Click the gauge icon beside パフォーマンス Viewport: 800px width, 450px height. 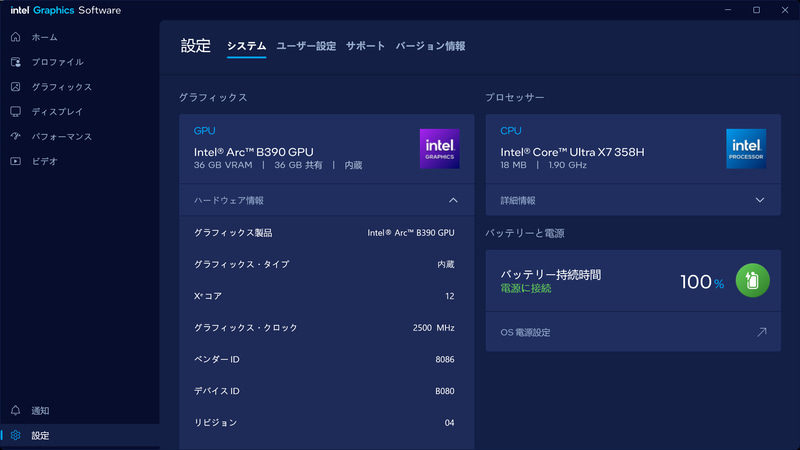pyautogui.click(x=16, y=136)
